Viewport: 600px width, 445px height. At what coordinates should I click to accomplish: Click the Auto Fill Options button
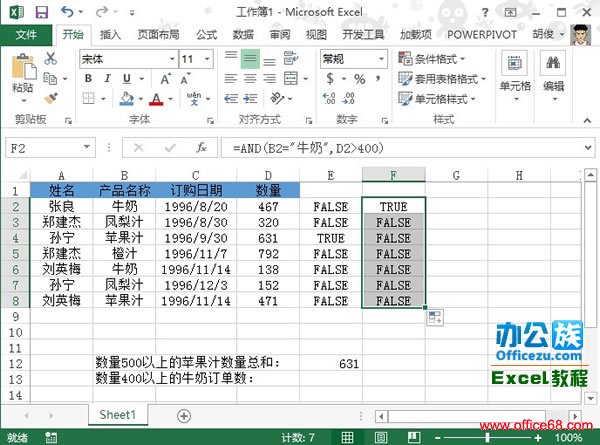[x=435, y=318]
